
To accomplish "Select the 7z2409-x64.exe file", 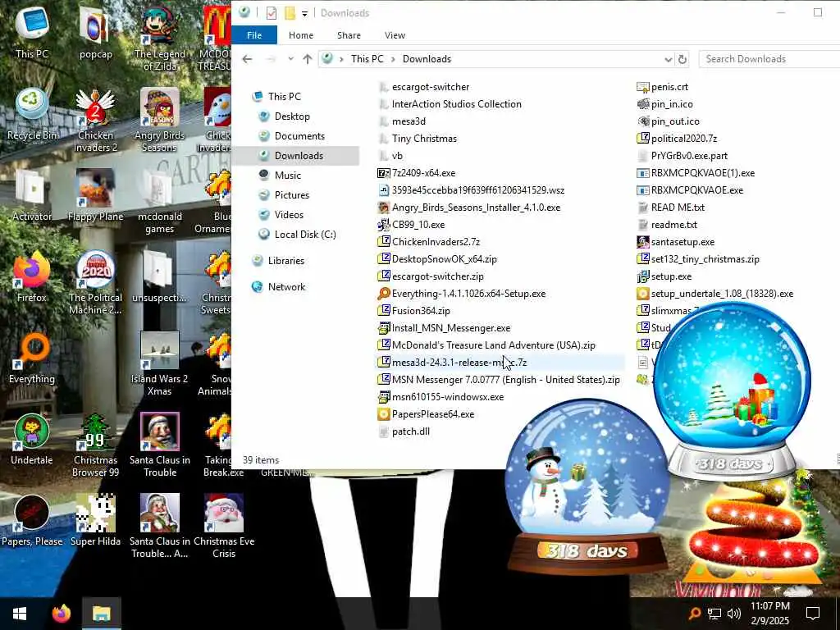I will pyautogui.click(x=423, y=173).
